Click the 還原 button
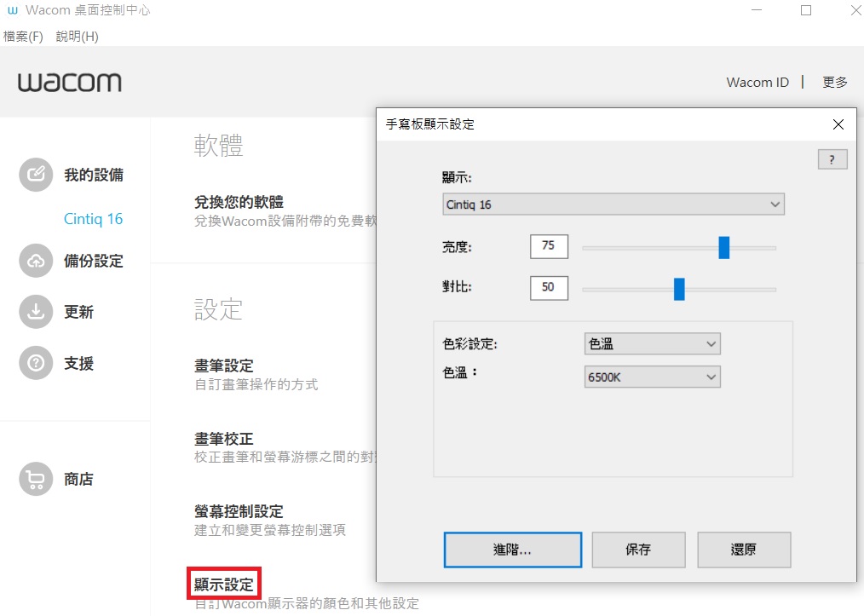This screenshot has width=864, height=616. coord(744,550)
